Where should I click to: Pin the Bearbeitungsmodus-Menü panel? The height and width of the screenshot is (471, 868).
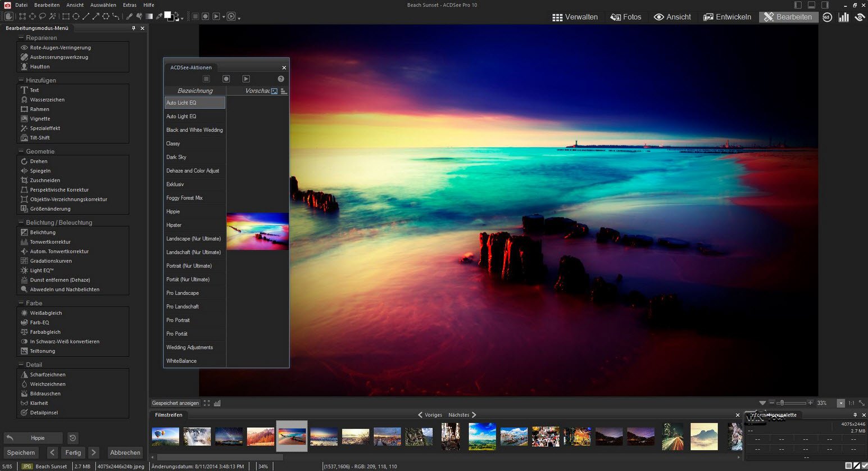(x=134, y=28)
